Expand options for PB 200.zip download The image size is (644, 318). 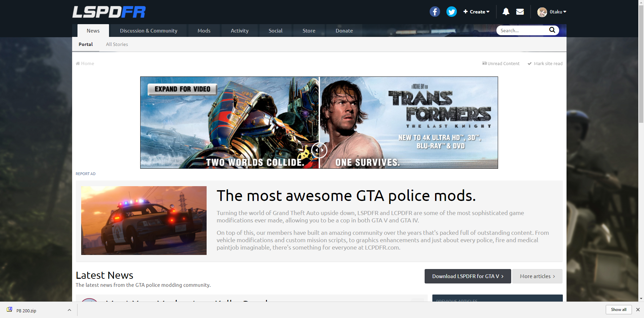[69, 310]
